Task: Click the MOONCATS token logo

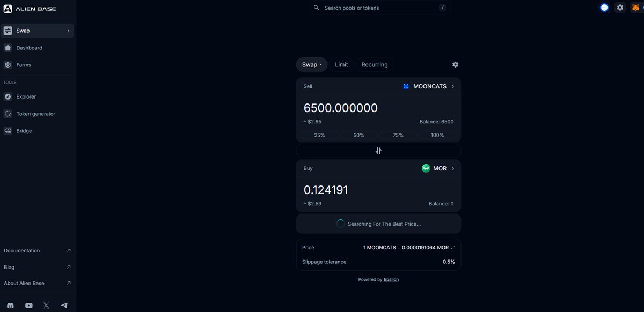Action: click(406, 86)
